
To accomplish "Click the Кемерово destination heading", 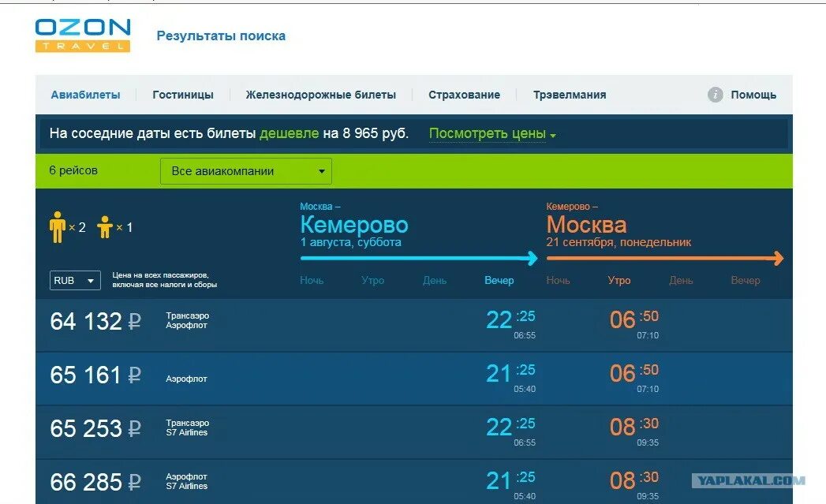I will point(354,225).
